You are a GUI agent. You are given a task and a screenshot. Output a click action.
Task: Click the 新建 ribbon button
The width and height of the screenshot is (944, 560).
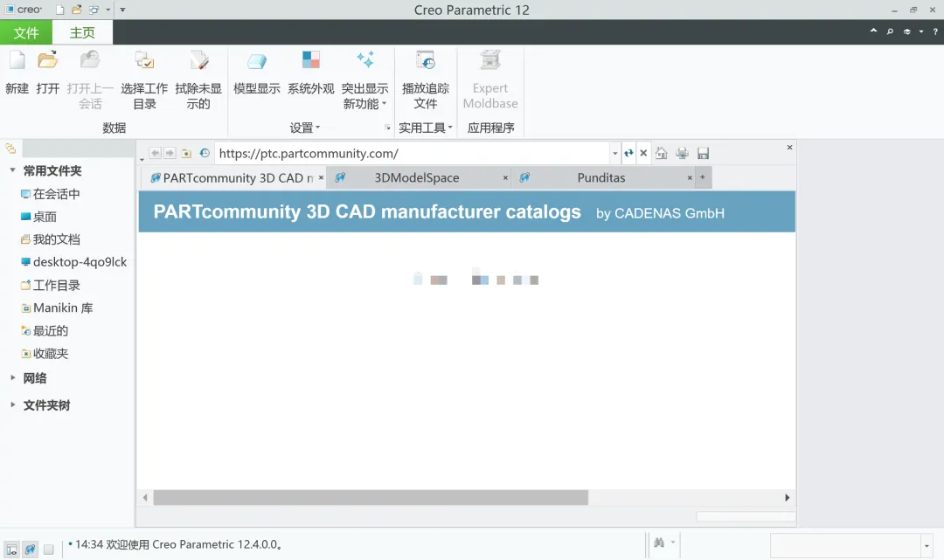[17, 73]
